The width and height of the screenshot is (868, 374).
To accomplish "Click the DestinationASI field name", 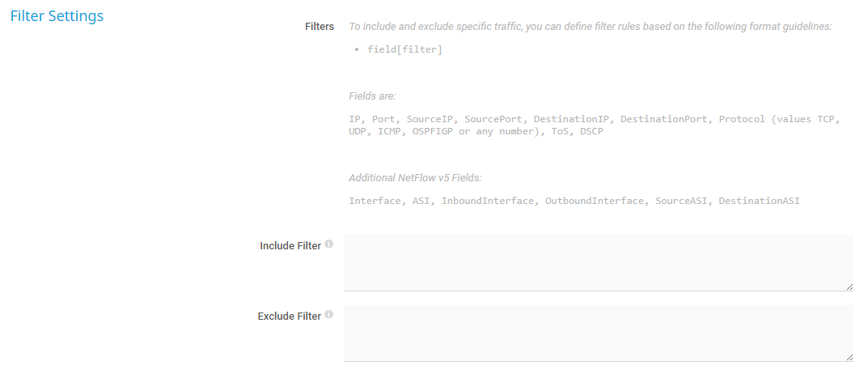I will (x=759, y=201).
